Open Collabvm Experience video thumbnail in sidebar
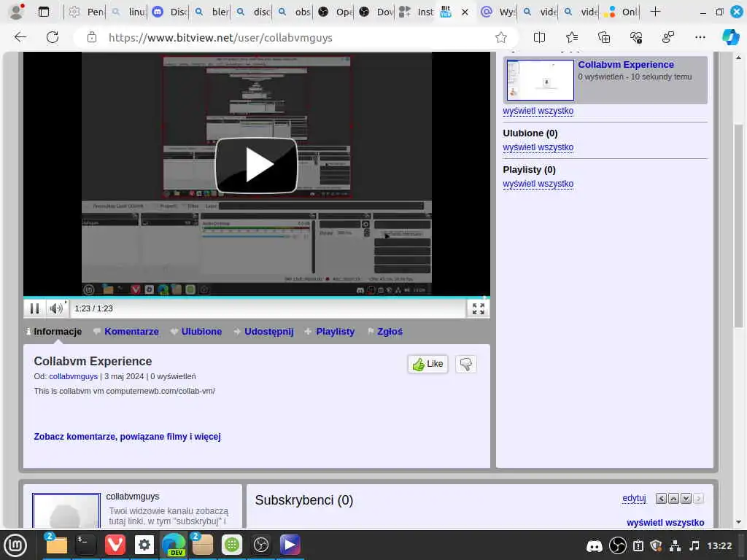The height and width of the screenshot is (560, 747). 541,80
